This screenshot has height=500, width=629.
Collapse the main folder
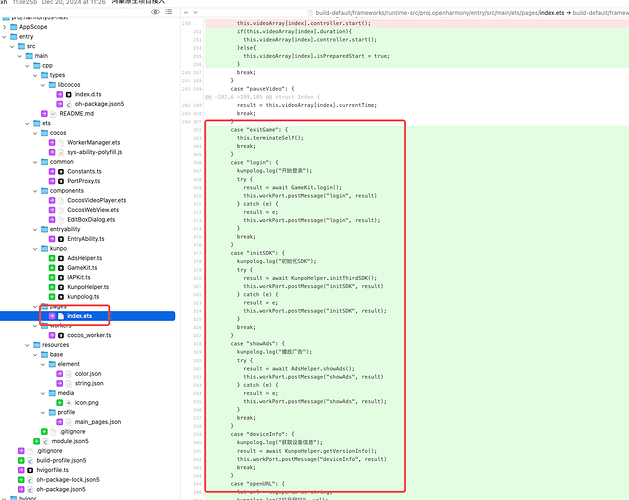pos(20,56)
